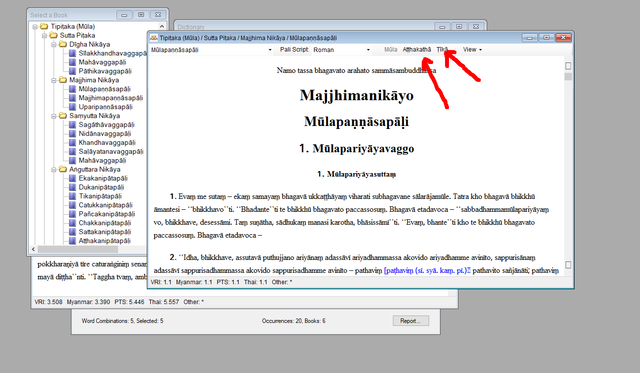Select Mahāvaggapāḷi under Dīgha Nikāya

point(102,62)
